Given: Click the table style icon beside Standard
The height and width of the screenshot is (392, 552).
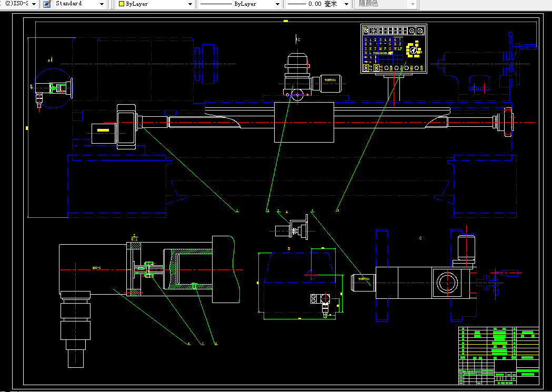Looking at the screenshot, I should (x=47, y=4).
